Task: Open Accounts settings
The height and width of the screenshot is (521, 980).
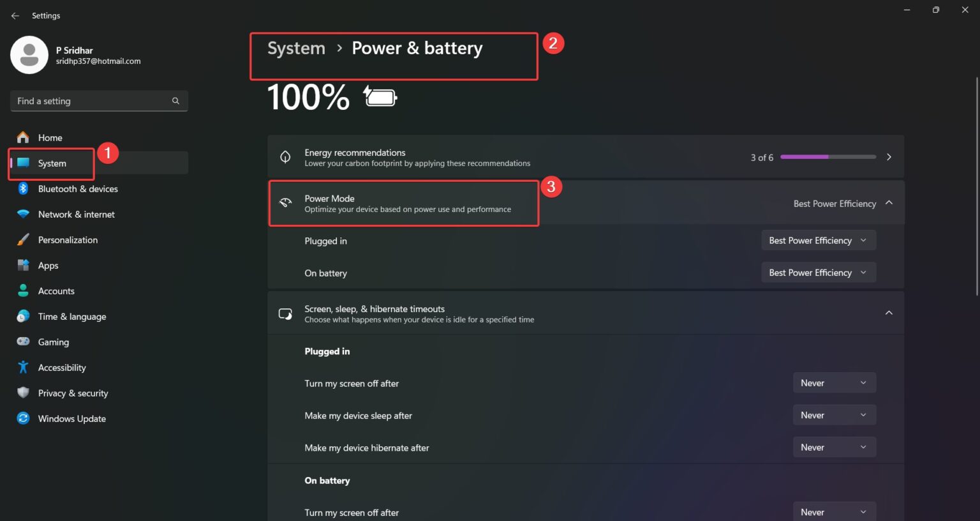Action: (56, 291)
